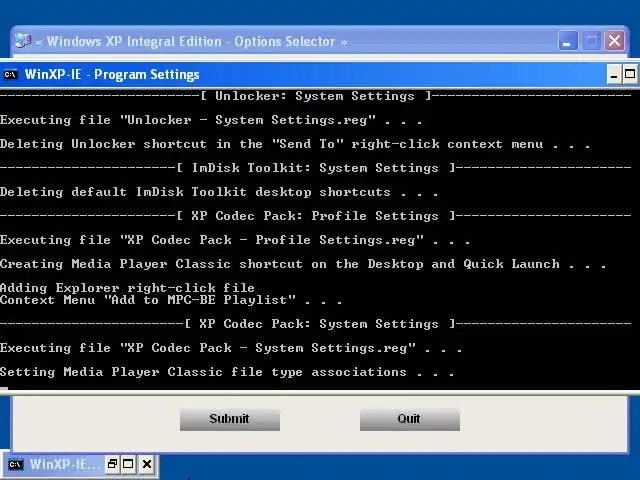The width and height of the screenshot is (640, 480).
Task: Minimize the Program Settings console window
Action: tap(614, 75)
